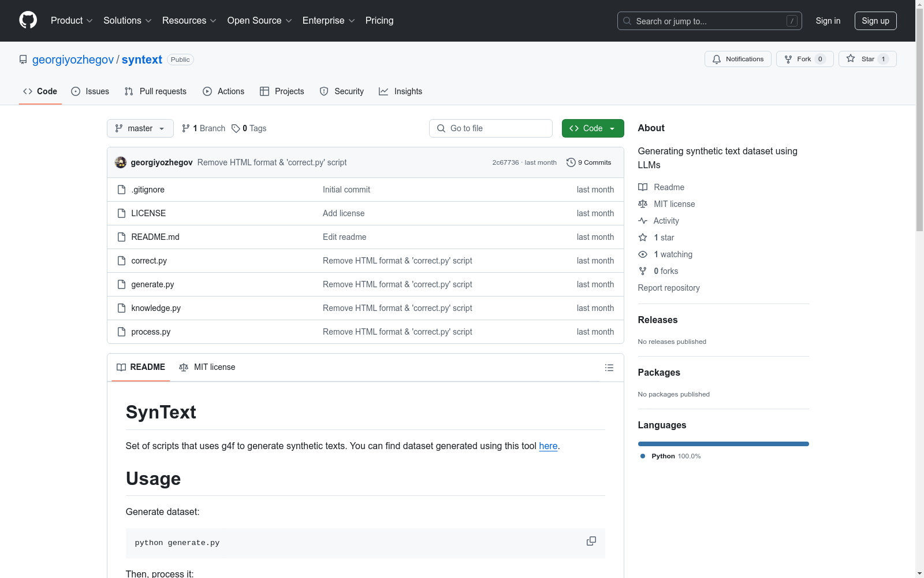Open the Projects tab
Screen dimensions: 924x578
tap(282, 91)
